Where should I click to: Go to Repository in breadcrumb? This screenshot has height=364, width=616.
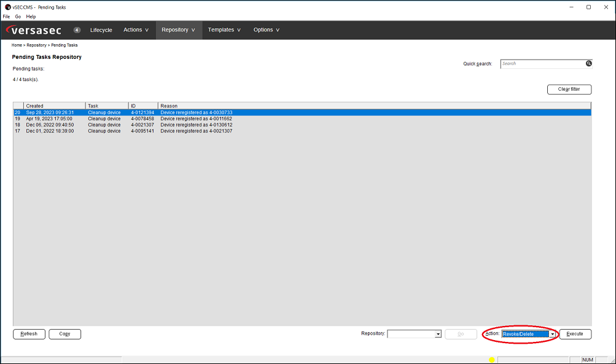point(36,45)
